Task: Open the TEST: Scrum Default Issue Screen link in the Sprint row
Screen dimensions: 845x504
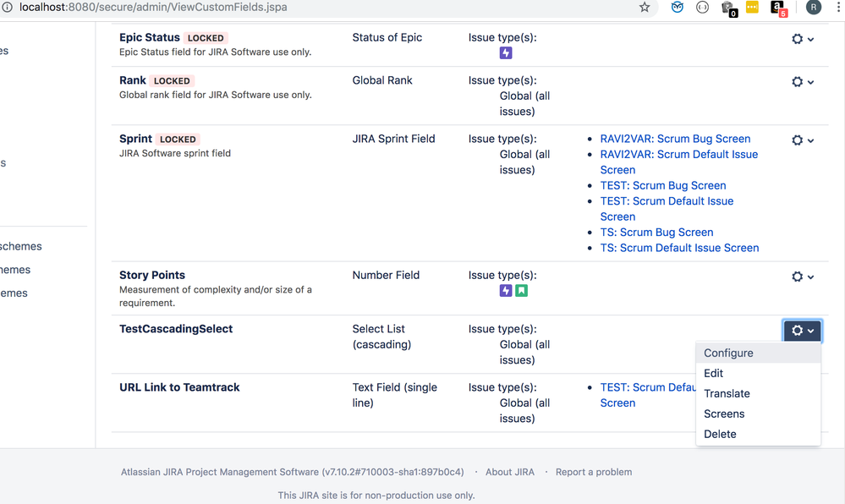Action: point(667,209)
